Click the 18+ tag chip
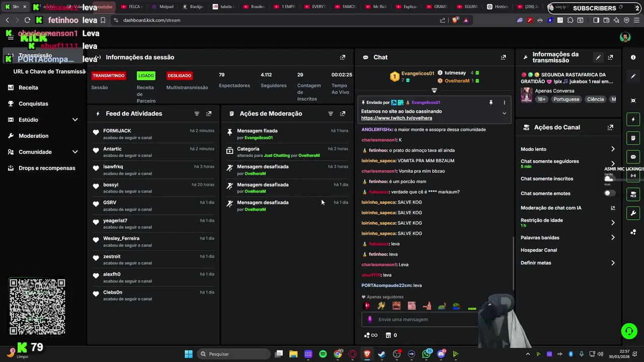 click(541, 100)
